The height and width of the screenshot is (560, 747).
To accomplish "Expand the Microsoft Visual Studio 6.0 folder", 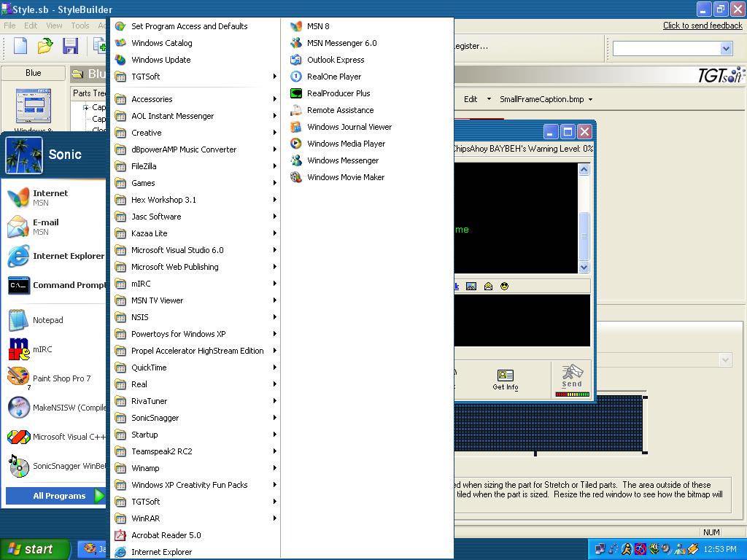I will pos(177,250).
